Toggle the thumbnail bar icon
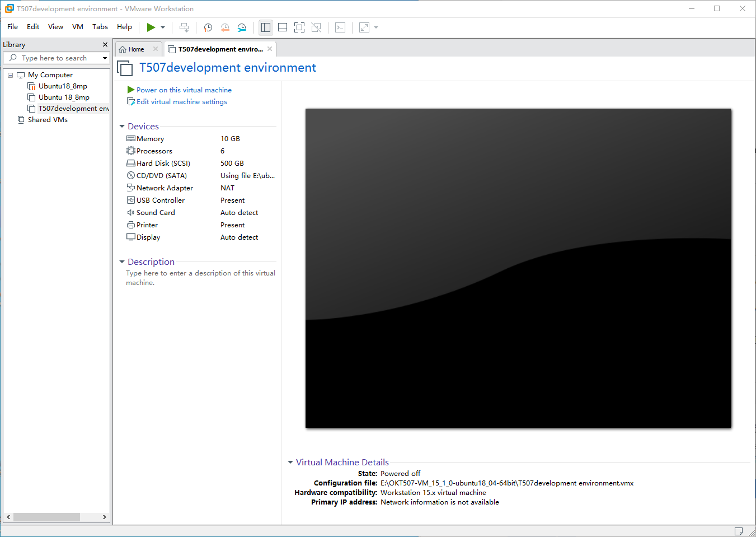The width and height of the screenshot is (756, 537). coord(283,27)
